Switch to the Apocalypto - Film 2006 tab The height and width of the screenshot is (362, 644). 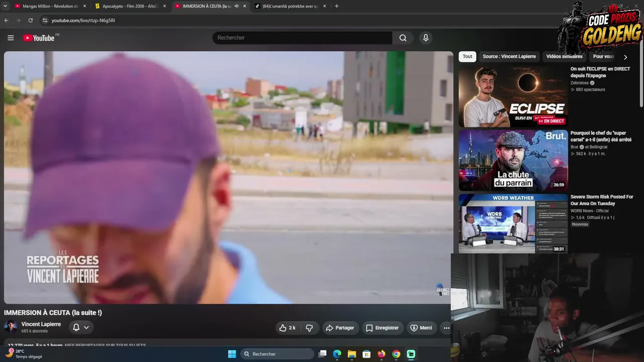coord(130,6)
